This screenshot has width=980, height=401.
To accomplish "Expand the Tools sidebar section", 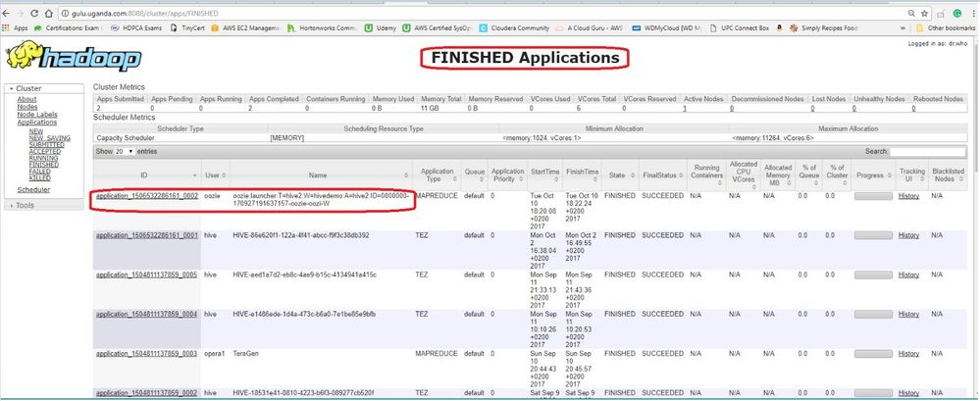I will tap(43, 205).
